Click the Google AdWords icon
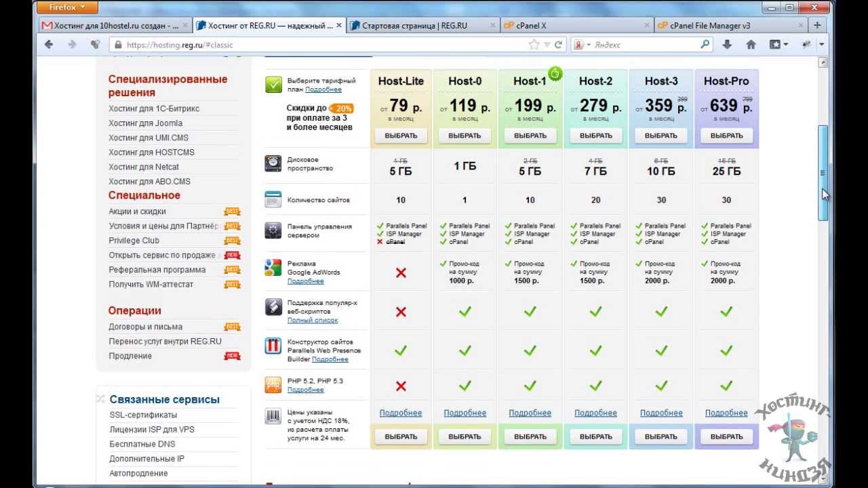This screenshot has width=868, height=488. pos(273,268)
